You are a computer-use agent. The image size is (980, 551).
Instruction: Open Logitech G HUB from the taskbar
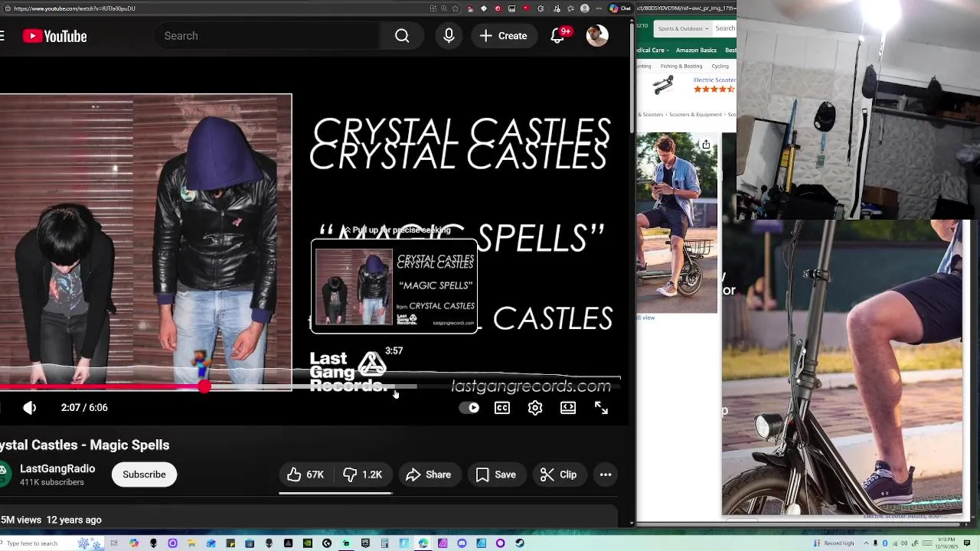(327, 543)
